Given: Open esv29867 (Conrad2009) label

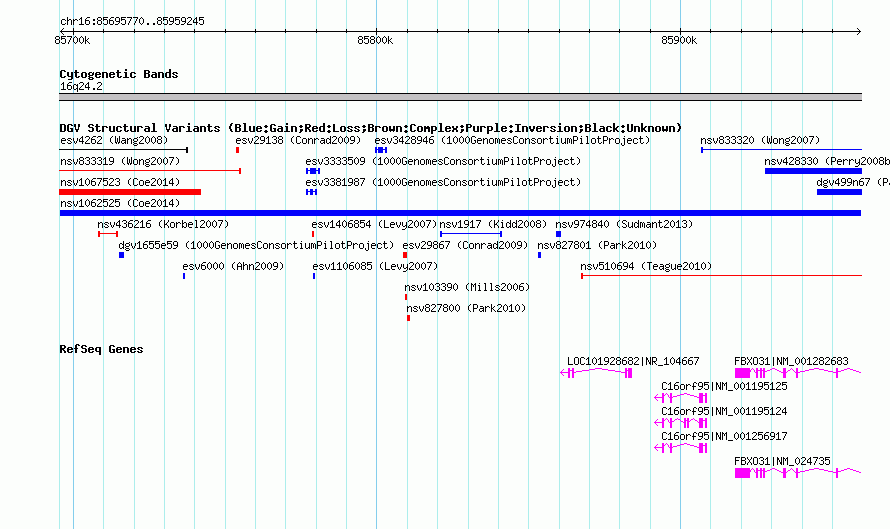Looking at the screenshot, I should coord(465,245).
